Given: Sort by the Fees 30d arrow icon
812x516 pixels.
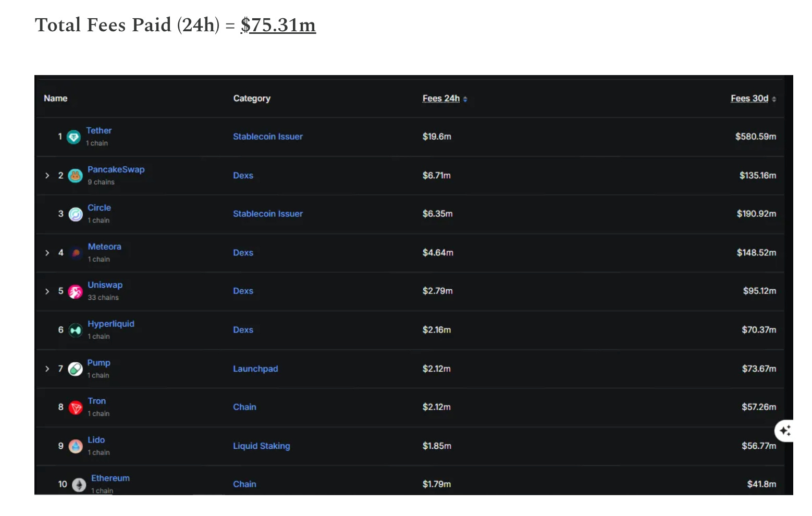Looking at the screenshot, I should [774, 99].
